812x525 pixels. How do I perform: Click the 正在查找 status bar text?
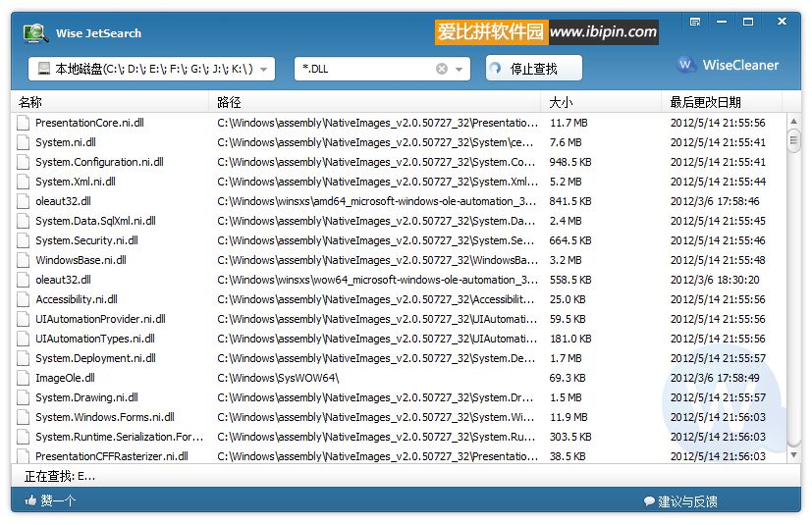click(x=60, y=476)
